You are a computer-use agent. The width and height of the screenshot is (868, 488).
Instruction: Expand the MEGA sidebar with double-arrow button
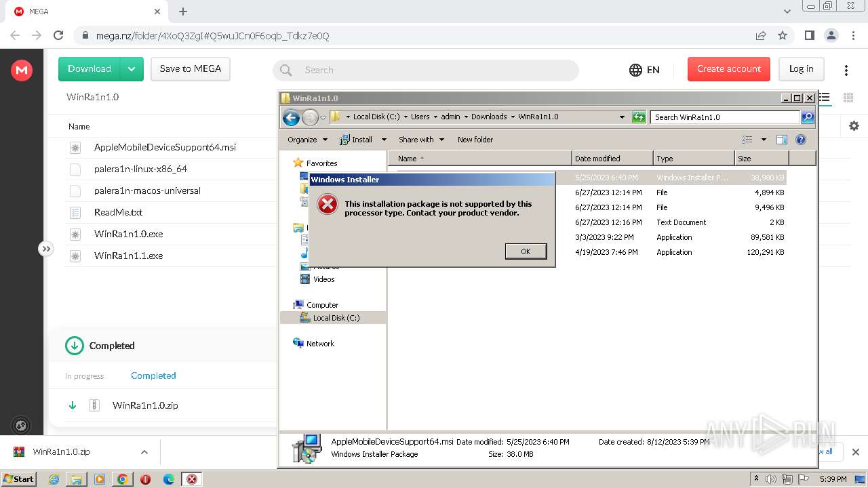click(45, 249)
